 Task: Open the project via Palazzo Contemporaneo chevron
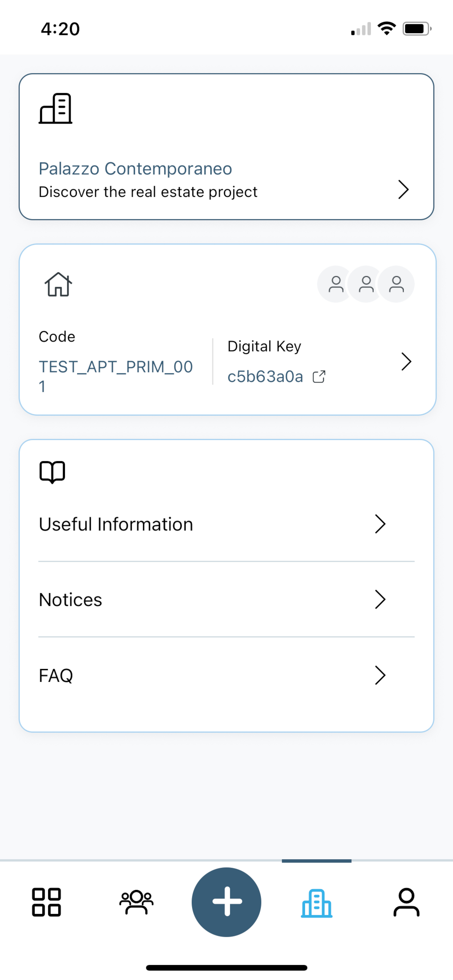[403, 190]
